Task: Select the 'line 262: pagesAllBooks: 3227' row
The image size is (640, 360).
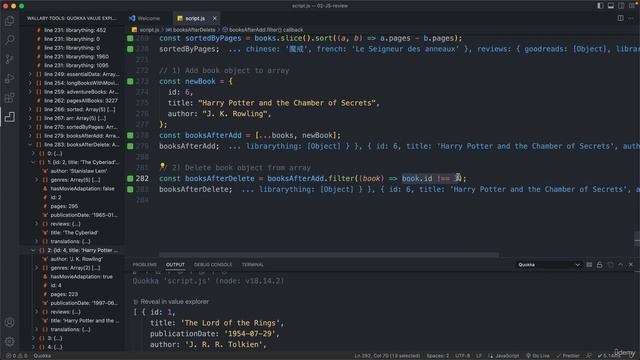Action: pyautogui.click(x=73, y=100)
